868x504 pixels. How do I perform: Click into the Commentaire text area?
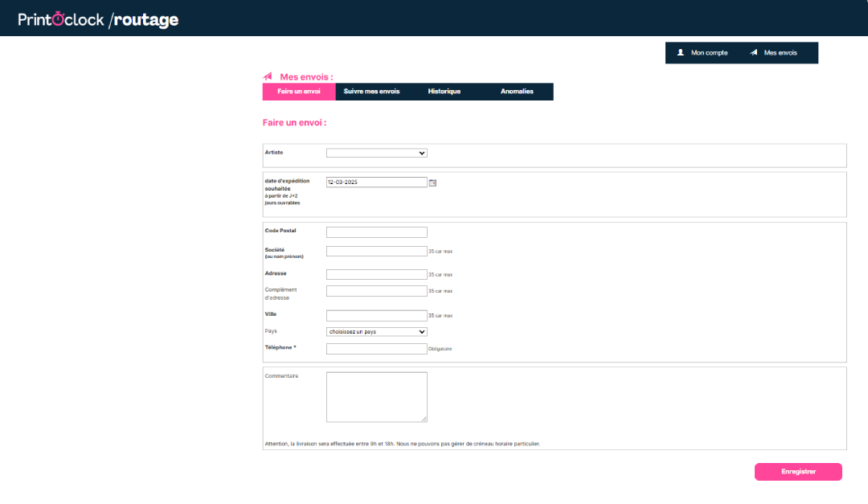[376, 397]
